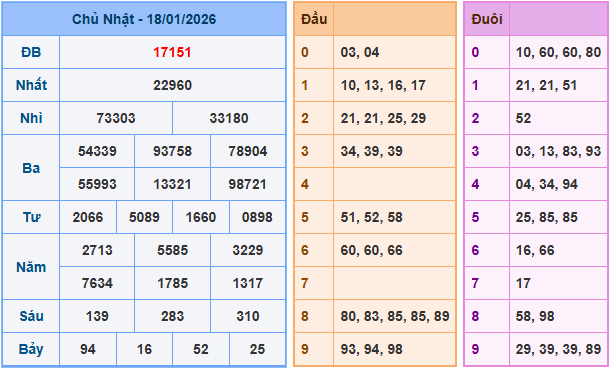611x368 pixels.
Task: Select Đầu values 10, 13, 16, 17
Action: [x=383, y=85]
